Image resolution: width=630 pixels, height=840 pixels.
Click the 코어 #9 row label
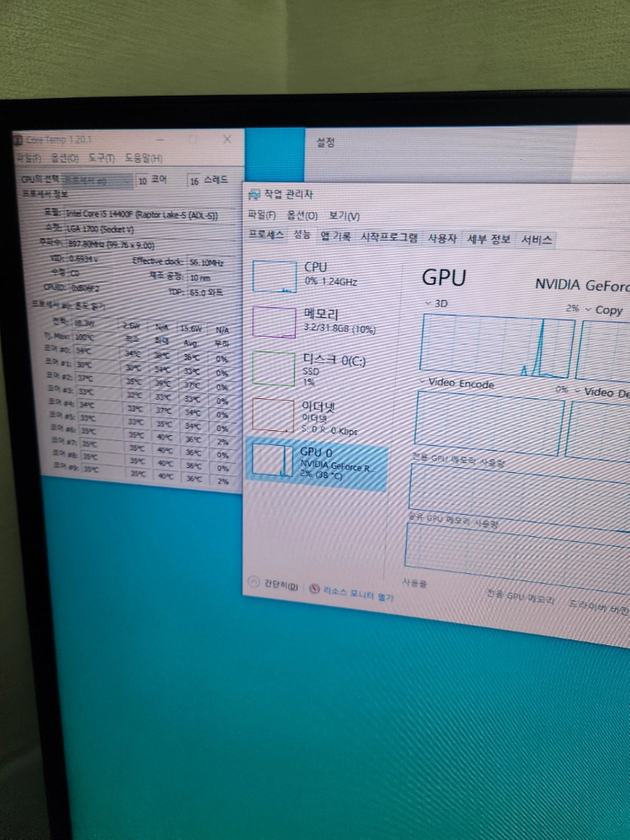pyautogui.click(x=66, y=465)
